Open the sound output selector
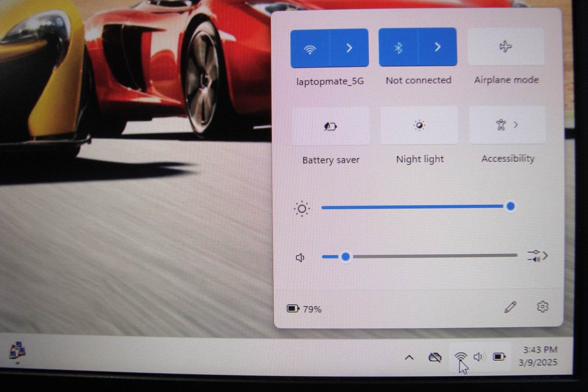The image size is (588, 392). [x=538, y=256]
